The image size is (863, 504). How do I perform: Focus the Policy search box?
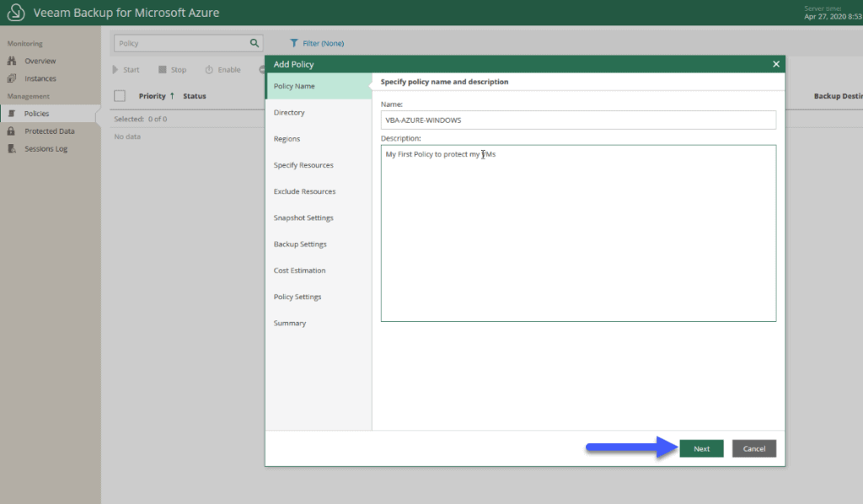click(x=188, y=43)
